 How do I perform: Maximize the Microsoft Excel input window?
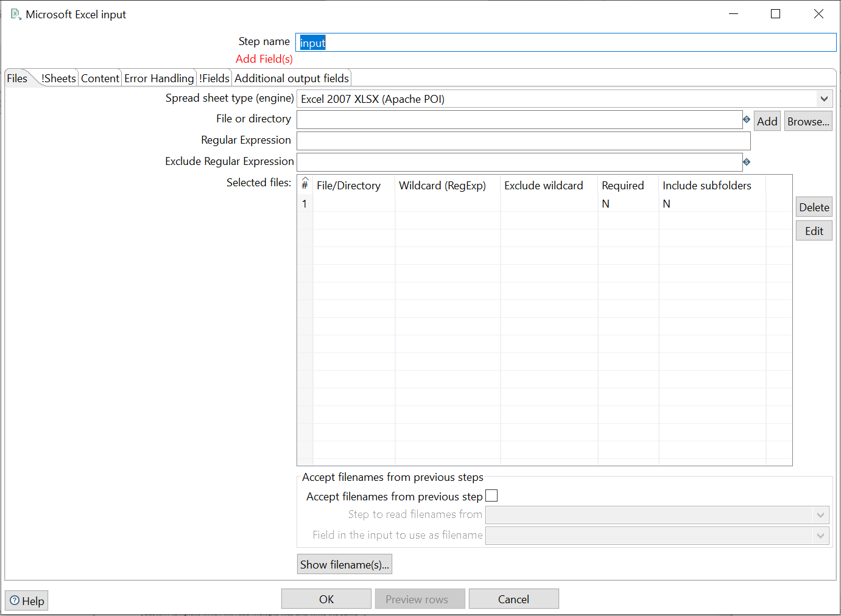[775, 14]
